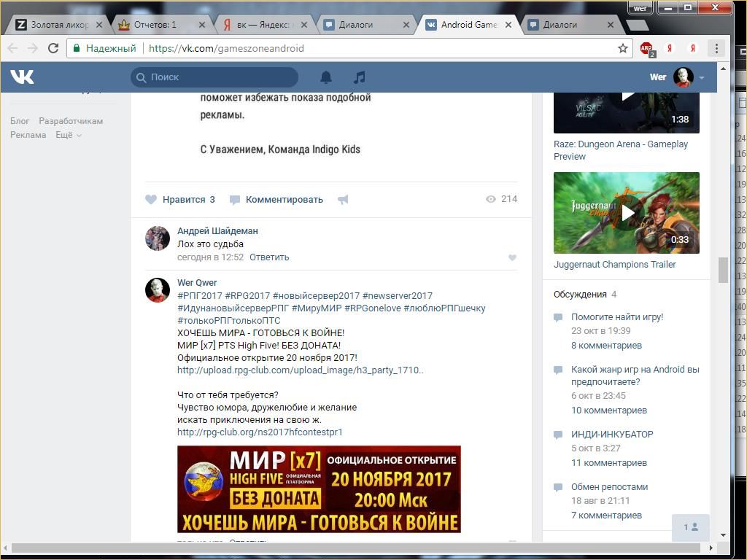Screen dimensions: 747x560
Task: Click the 214 views eye icon
Action: (491, 199)
